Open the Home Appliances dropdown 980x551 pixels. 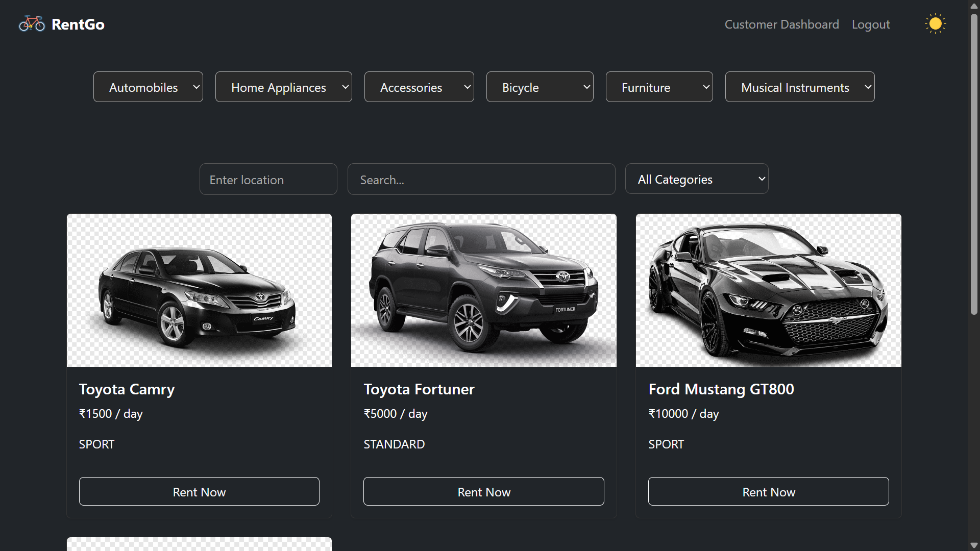coord(283,87)
